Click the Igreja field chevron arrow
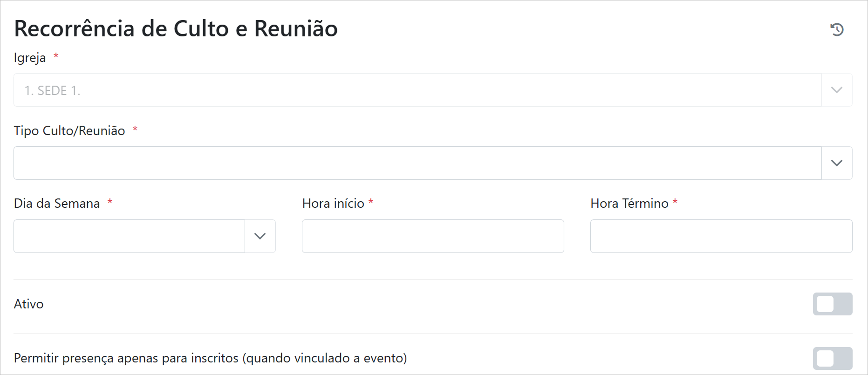 coord(837,90)
